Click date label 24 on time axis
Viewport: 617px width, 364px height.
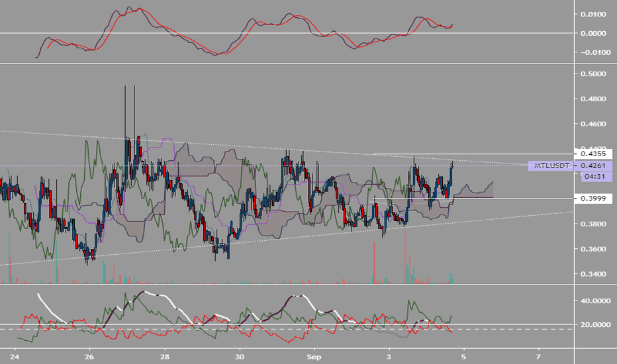(15, 357)
